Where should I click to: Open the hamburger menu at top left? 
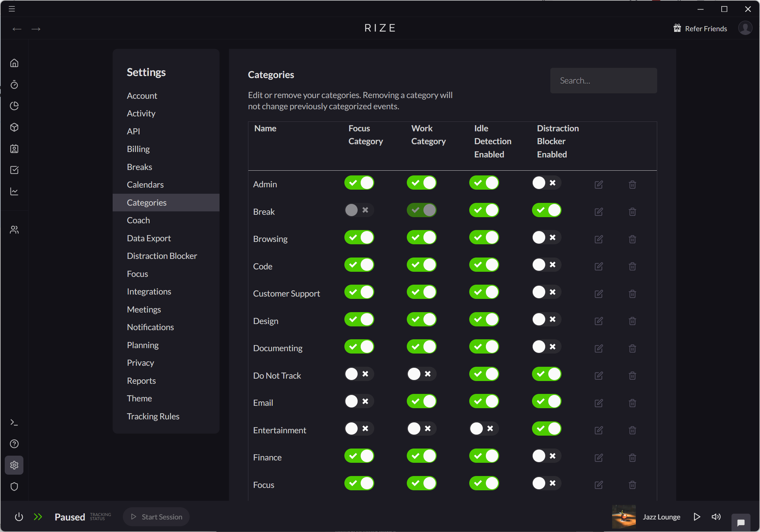(11, 8)
